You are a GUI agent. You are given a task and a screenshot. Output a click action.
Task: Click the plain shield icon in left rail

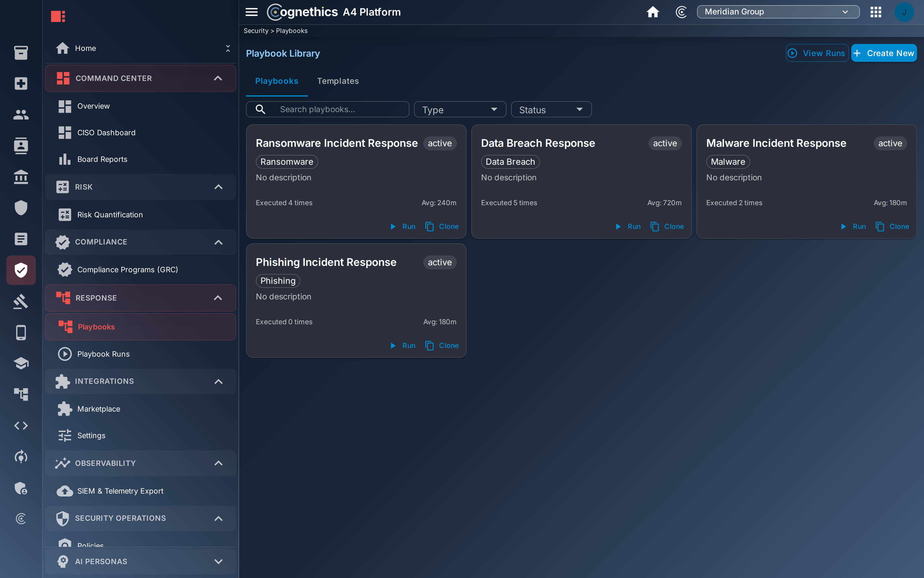[x=21, y=208]
